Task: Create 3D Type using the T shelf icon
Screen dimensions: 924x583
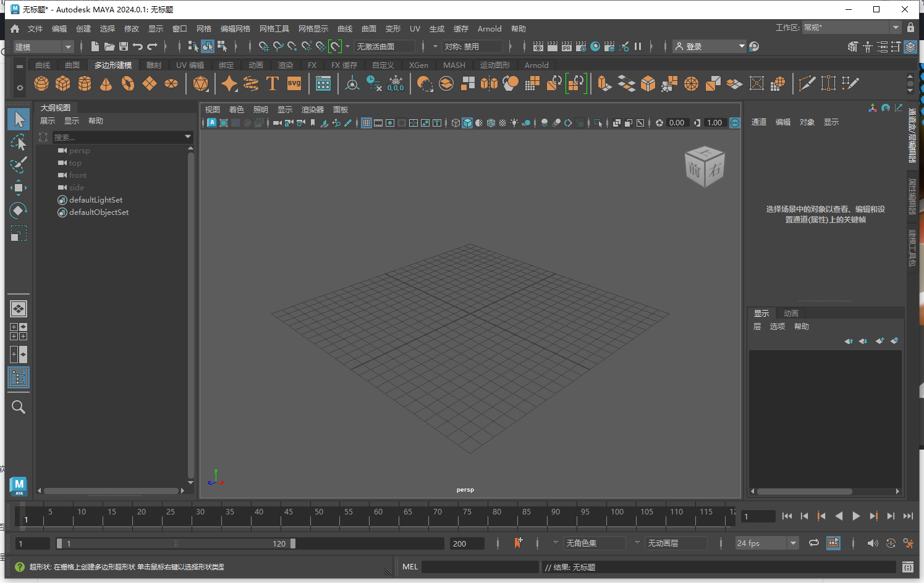Action: [x=273, y=83]
